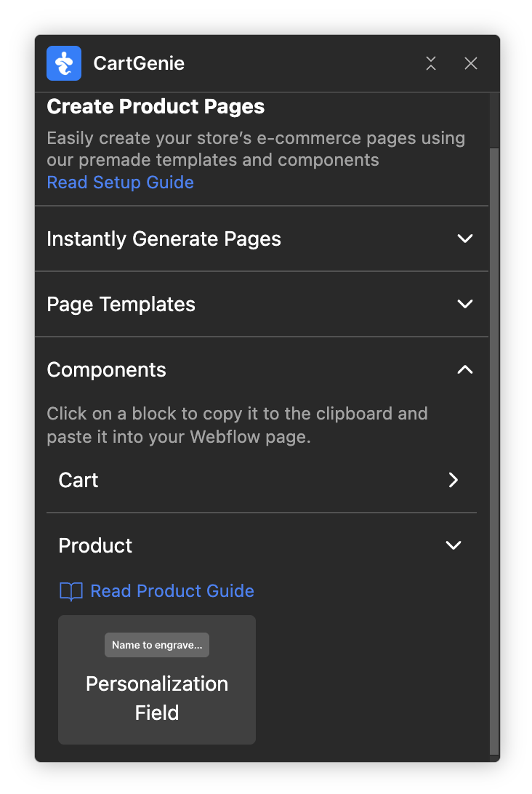Image resolution: width=532 pixels, height=794 pixels.
Task: Expand the Page Templates chevron arrow
Action: [x=465, y=304]
